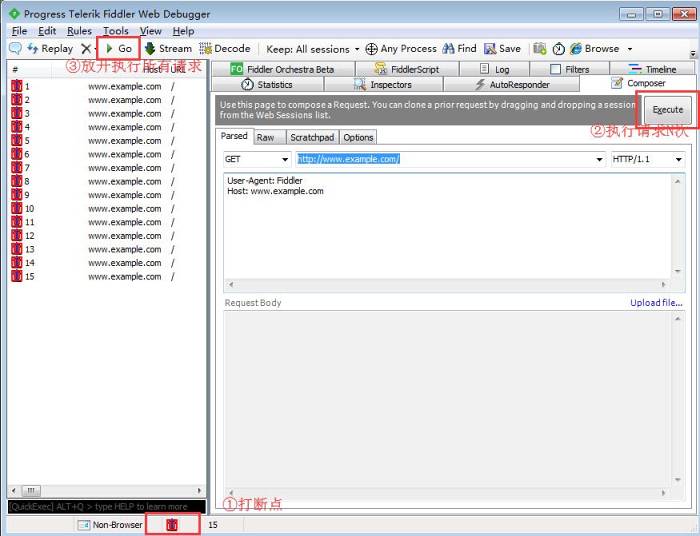
Task: Open the Rules menu
Action: (x=79, y=31)
